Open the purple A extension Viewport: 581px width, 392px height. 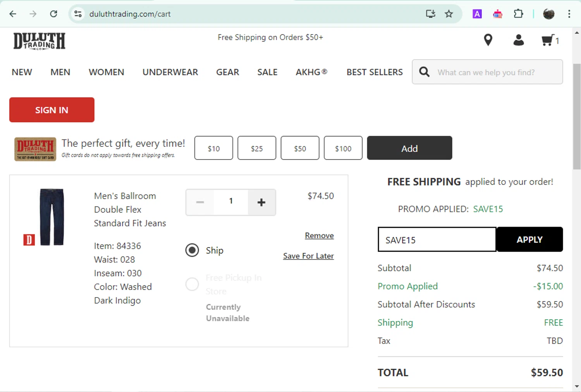coord(477,14)
